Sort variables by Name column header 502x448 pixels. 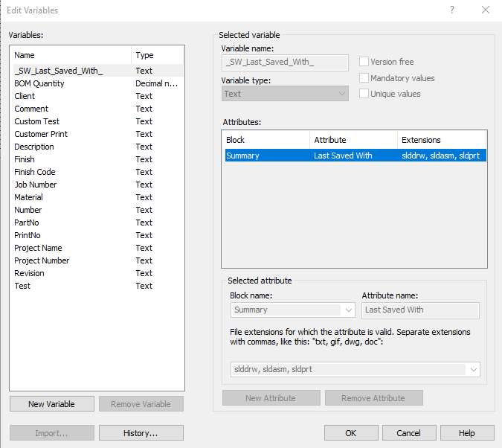pyautogui.click(x=71, y=55)
